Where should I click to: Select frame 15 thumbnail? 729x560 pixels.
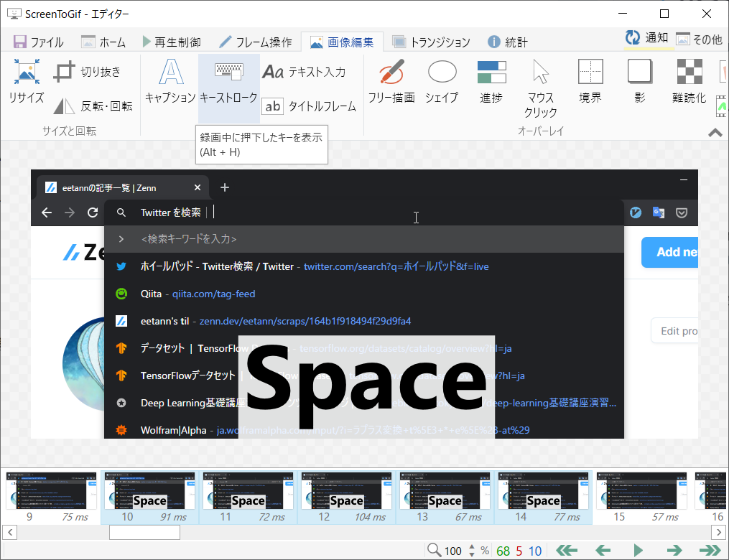pos(641,498)
